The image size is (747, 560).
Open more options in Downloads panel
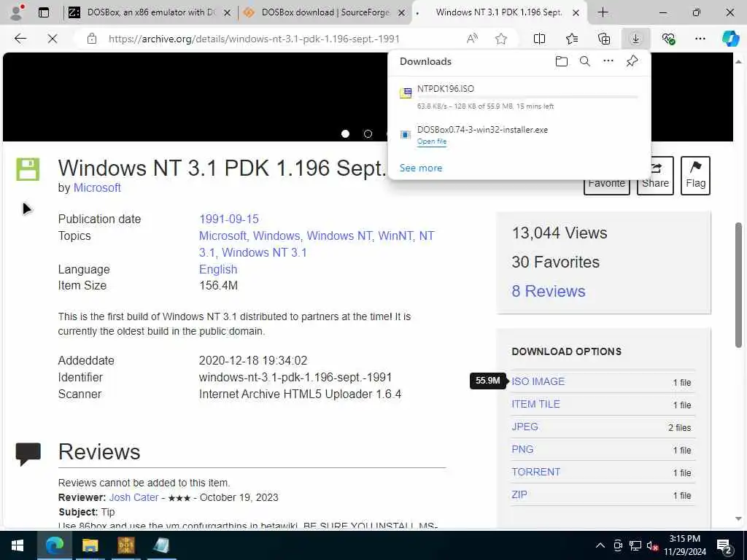click(x=608, y=61)
